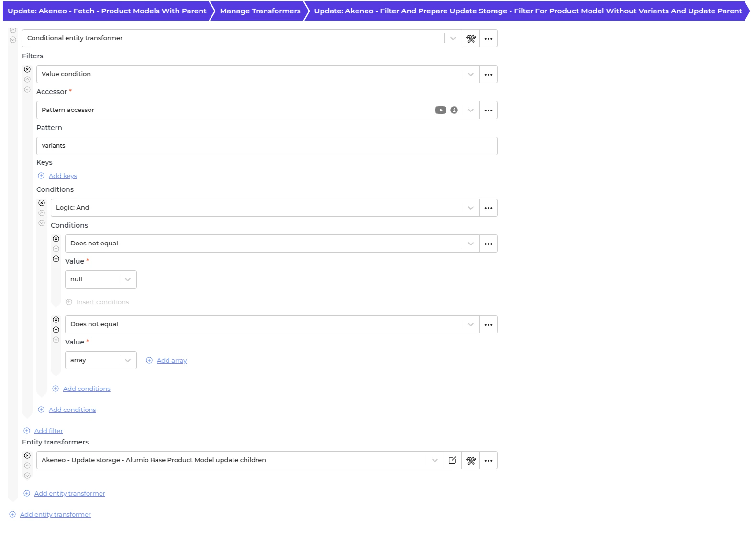756x533 pixels.
Task: Edit the Akeneo Update storage entity transformer
Action: click(453, 460)
